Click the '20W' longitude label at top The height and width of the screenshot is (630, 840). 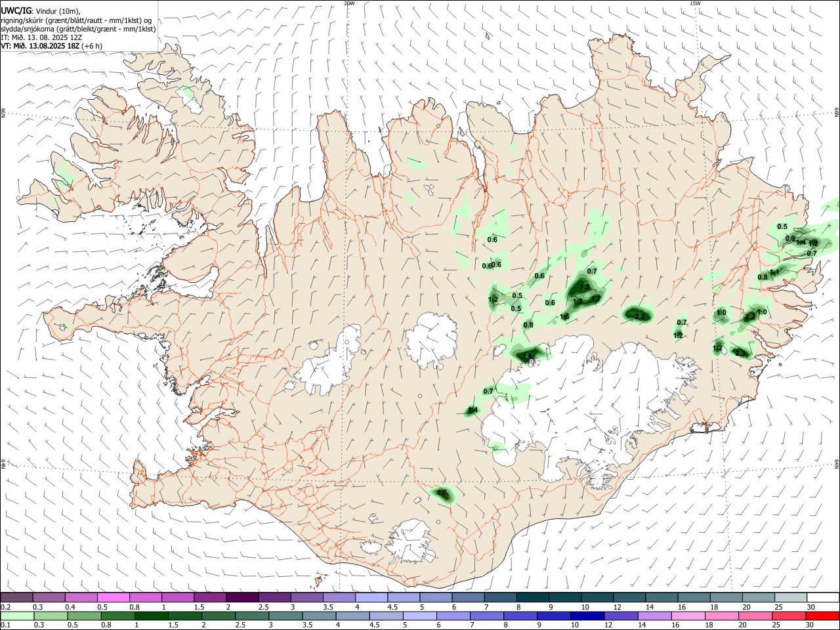(349, 3)
